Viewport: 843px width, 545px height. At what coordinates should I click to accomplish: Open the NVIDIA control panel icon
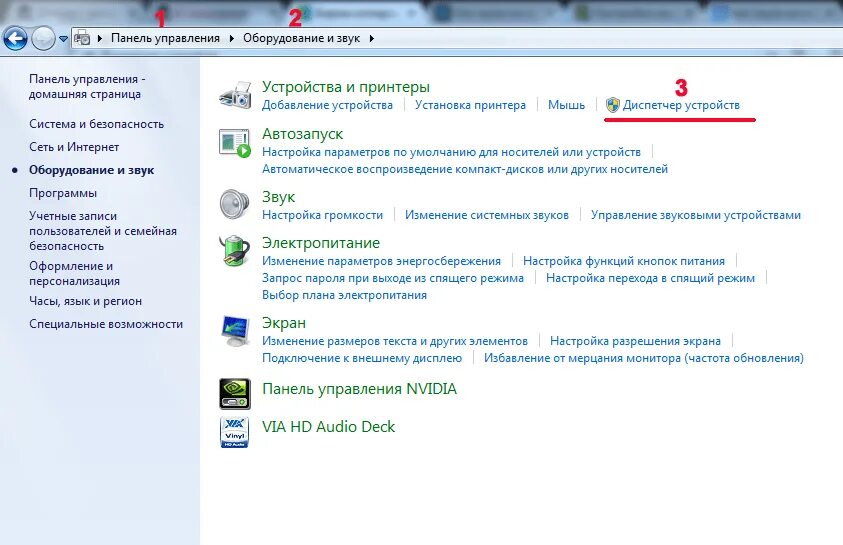[x=235, y=394]
